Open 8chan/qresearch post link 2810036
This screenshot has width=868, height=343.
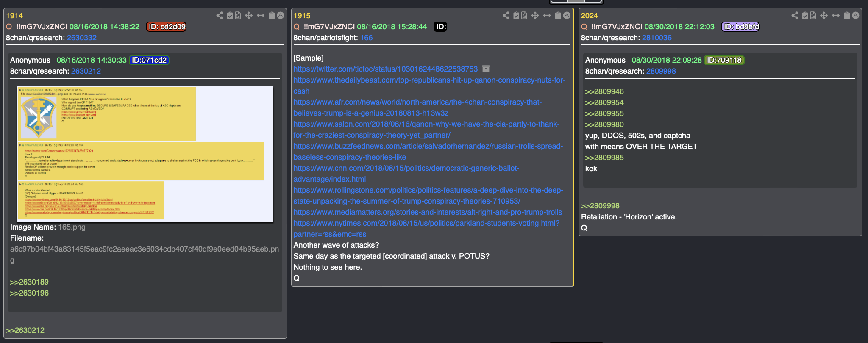(657, 38)
